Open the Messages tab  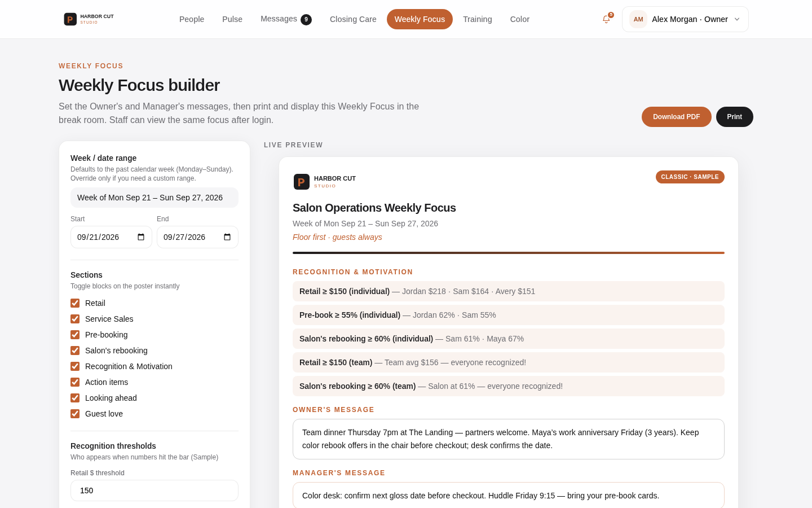pos(286,19)
